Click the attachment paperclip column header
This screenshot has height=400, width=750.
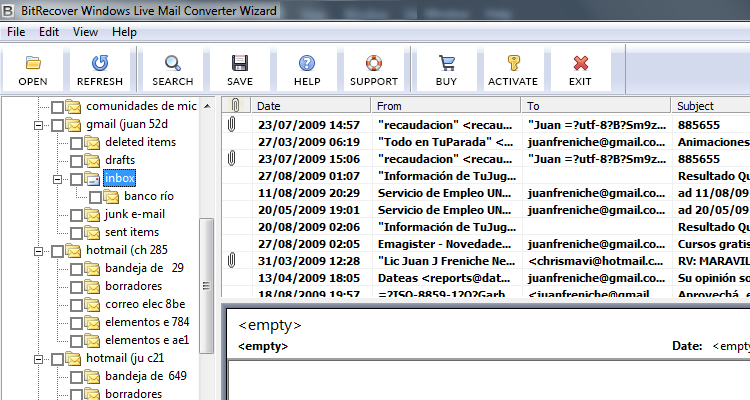235,105
